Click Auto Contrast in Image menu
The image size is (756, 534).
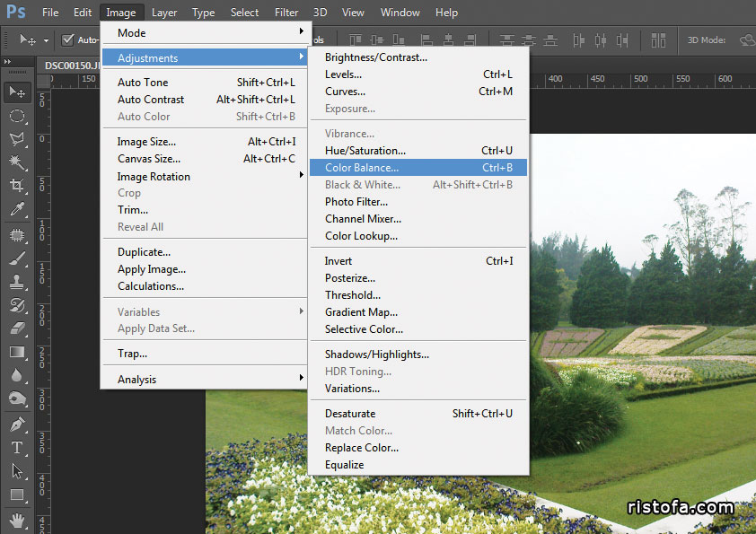[205, 100]
